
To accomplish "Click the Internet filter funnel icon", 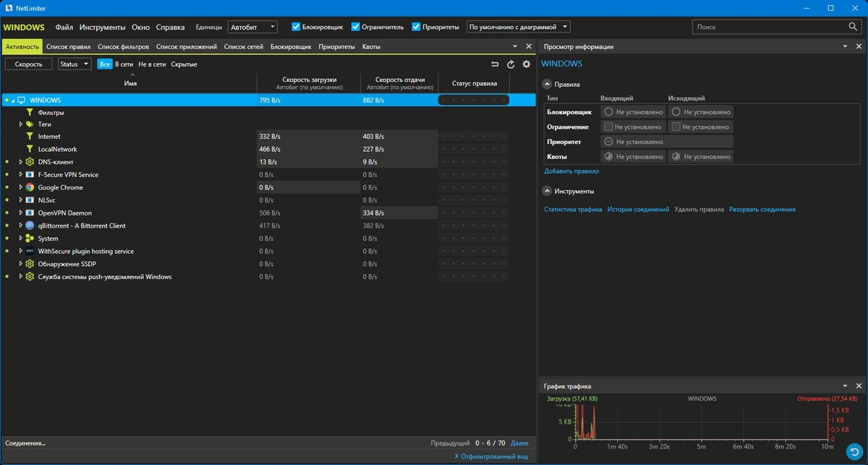I will (30, 137).
